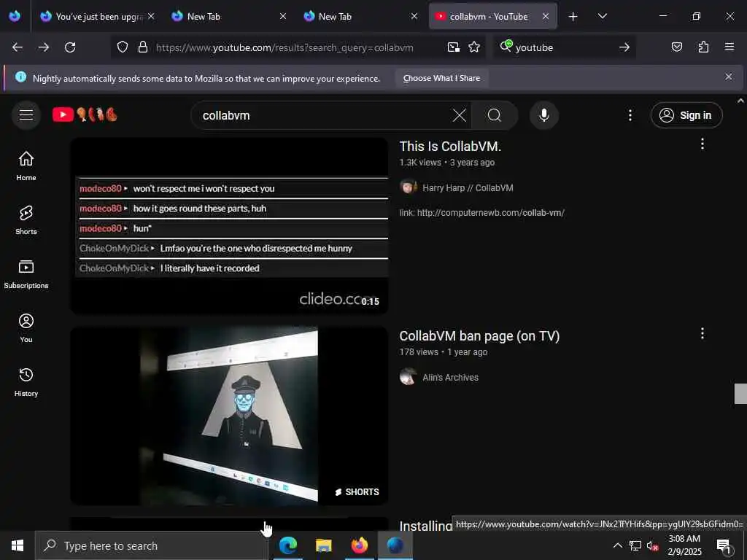
Task: Go back to previous page
Action: (18, 47)
